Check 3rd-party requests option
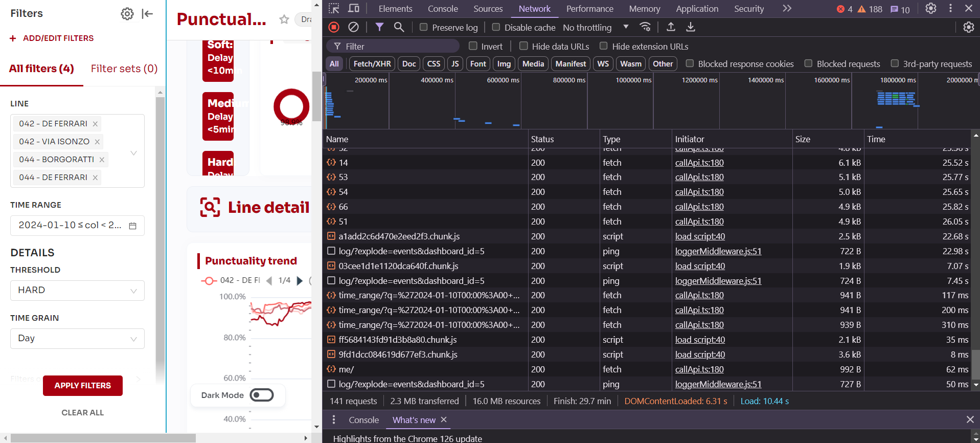The height and width of the screenshot is (443, 980). [895, 63]
